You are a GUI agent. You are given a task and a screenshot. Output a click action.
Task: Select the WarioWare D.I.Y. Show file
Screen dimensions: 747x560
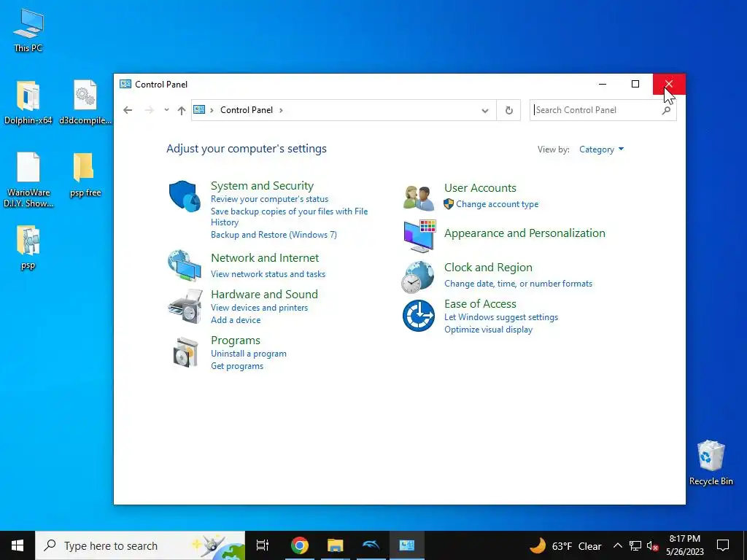28,180
